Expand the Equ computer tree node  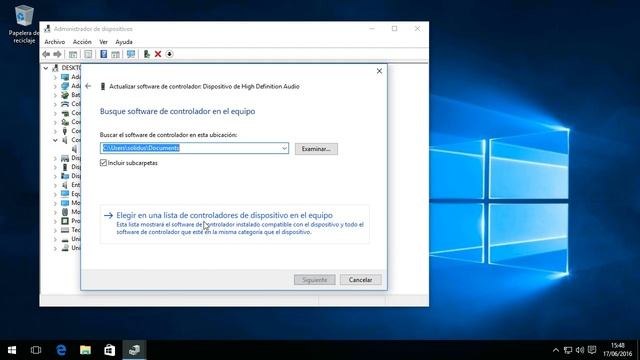(x=55, y=194)
